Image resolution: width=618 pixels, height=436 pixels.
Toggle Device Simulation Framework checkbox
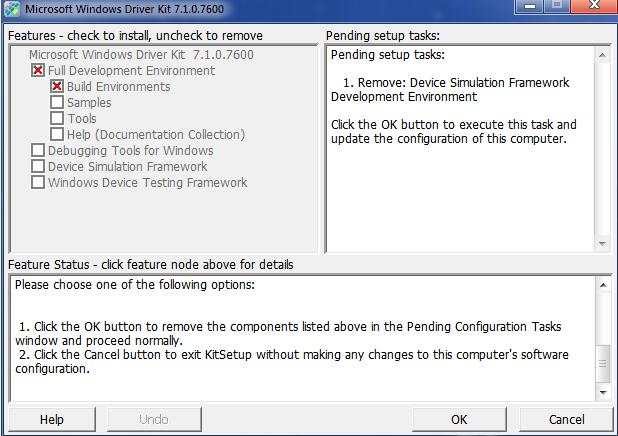[38, 167]
